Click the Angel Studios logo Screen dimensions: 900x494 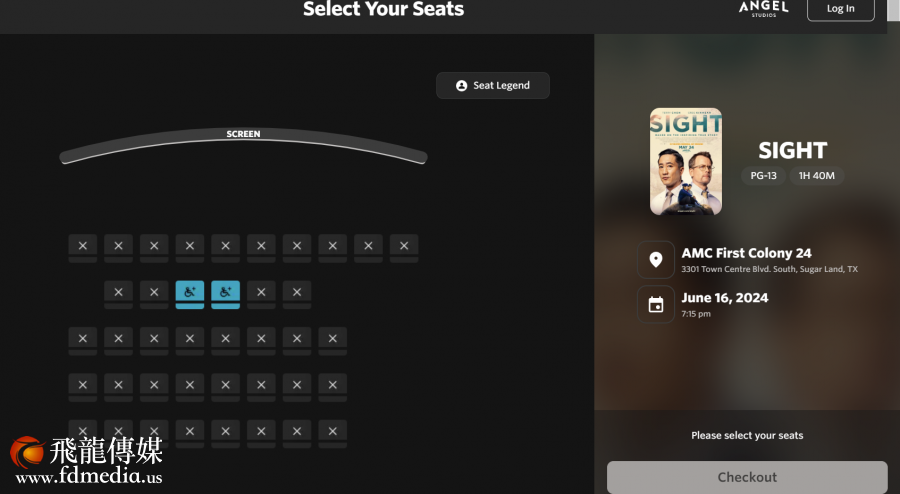coord(763,8)
